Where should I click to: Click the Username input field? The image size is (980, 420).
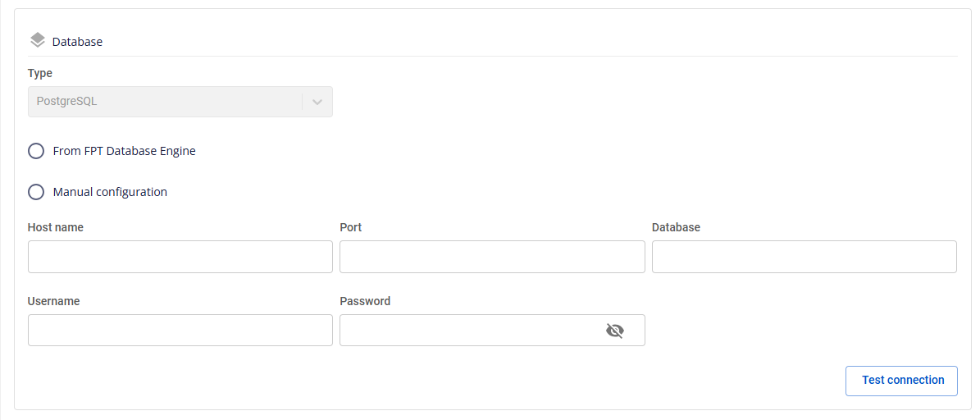point(180,330)
